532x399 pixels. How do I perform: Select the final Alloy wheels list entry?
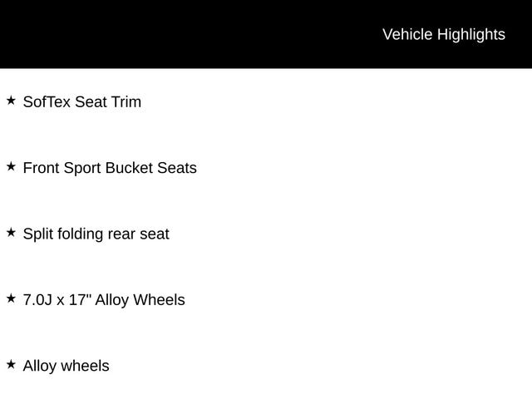click(66, 366)
